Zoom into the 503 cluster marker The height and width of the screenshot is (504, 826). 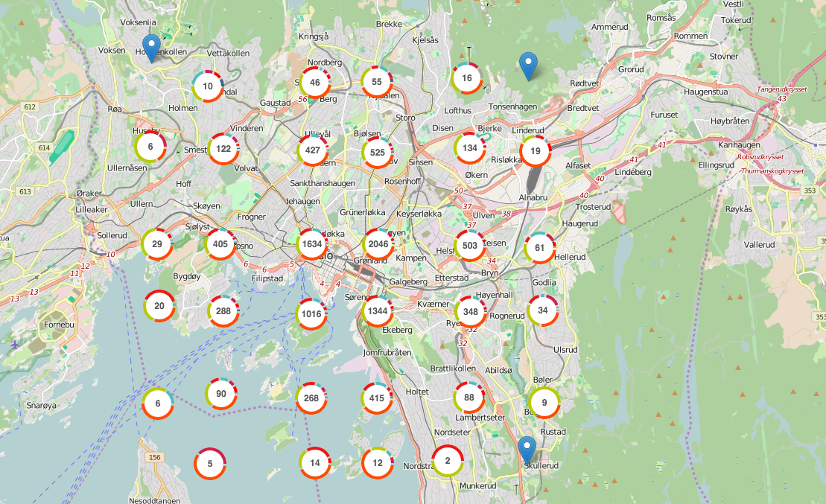[469, 246]
